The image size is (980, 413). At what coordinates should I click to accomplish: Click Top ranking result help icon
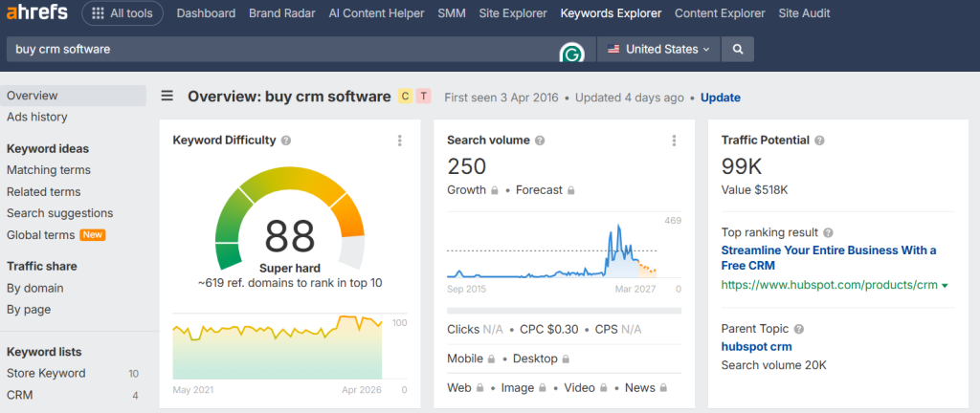[x=828, y=232]
